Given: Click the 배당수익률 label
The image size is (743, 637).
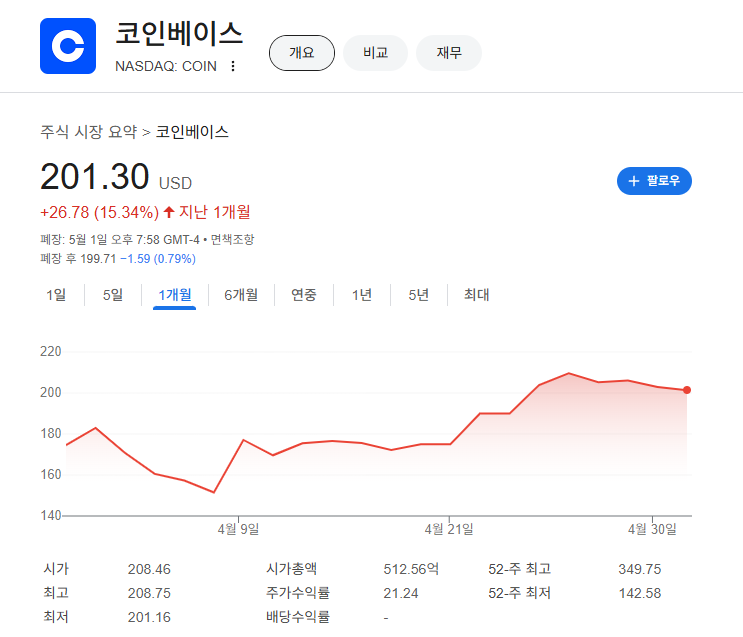Looking at the screenshot, I should click(298, 617).
